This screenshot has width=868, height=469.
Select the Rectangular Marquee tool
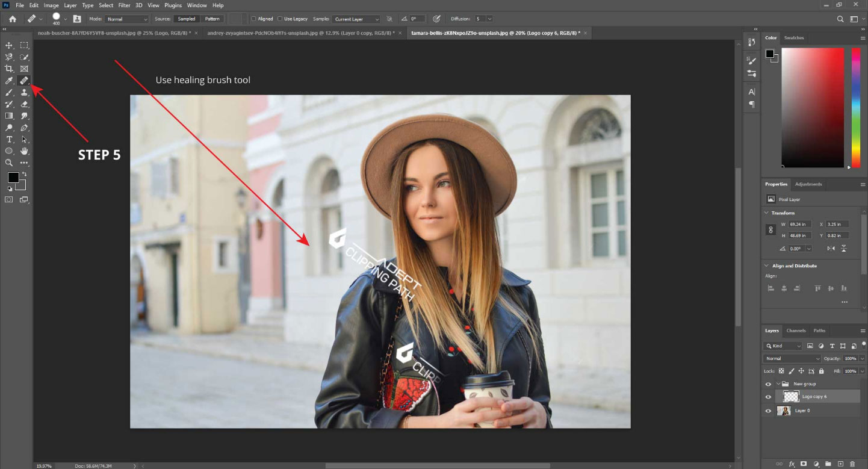(x=24, y=45)
